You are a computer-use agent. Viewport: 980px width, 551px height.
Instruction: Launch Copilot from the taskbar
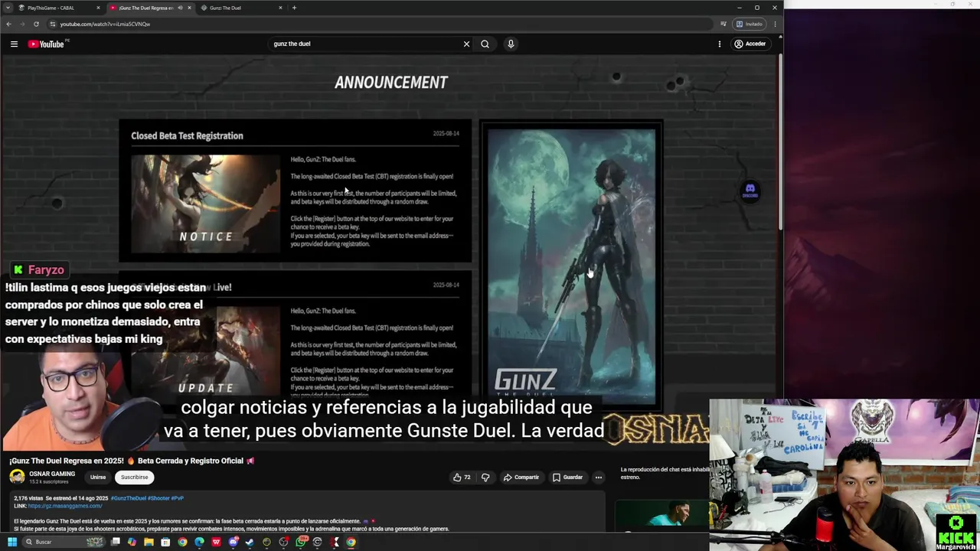coord(132,542)
